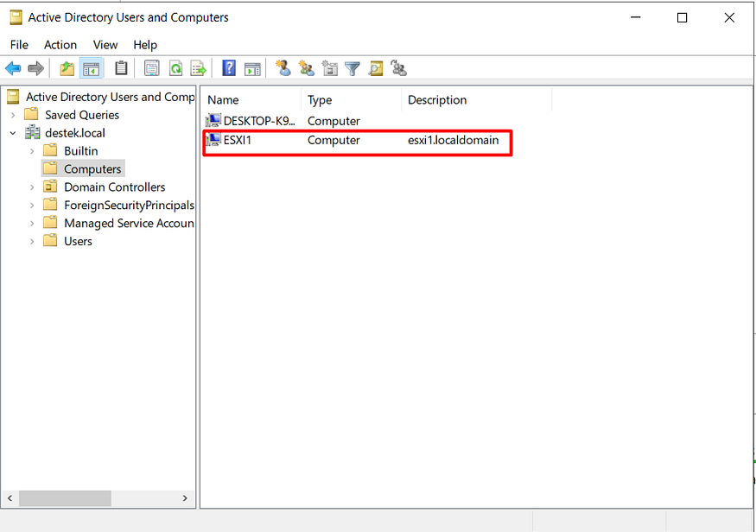Click destek.local domain icon in tree
This screenshot has width=756, height=532.
click(x=33, y=132)
